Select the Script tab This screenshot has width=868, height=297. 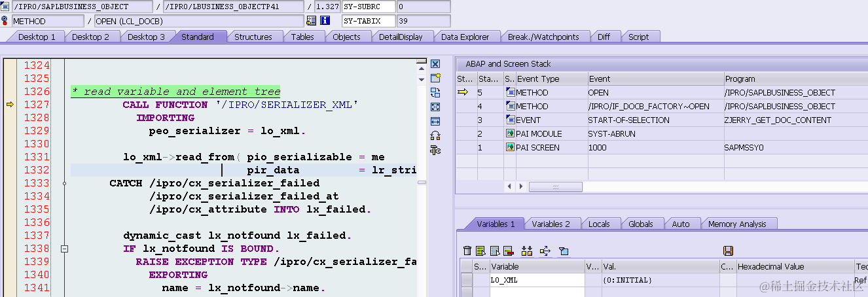(x=638, y=37)
